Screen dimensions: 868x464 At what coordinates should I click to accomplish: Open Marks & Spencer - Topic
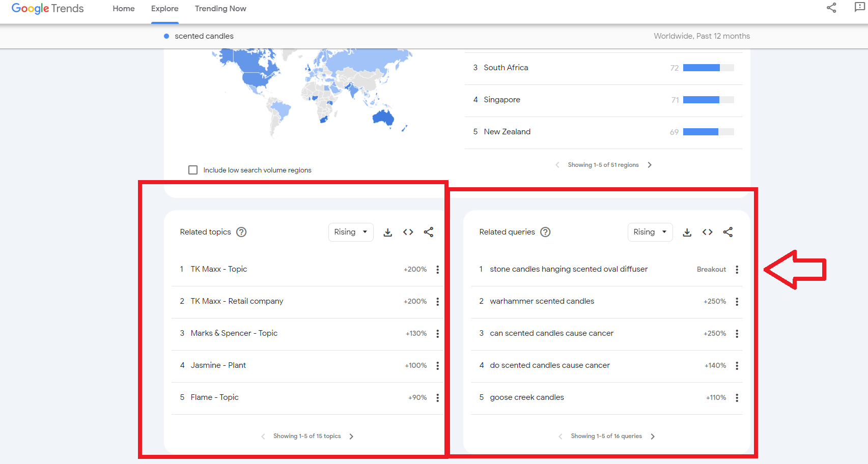tap(234, 333)
